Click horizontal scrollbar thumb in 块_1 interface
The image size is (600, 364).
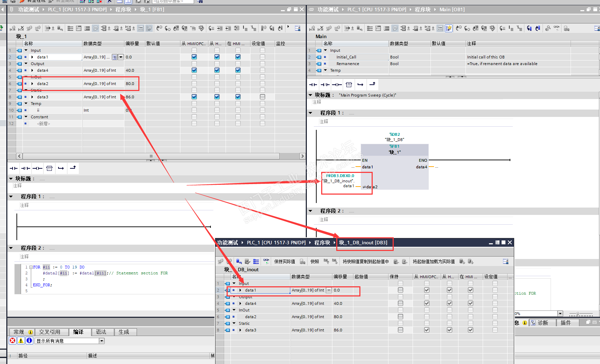151,156
